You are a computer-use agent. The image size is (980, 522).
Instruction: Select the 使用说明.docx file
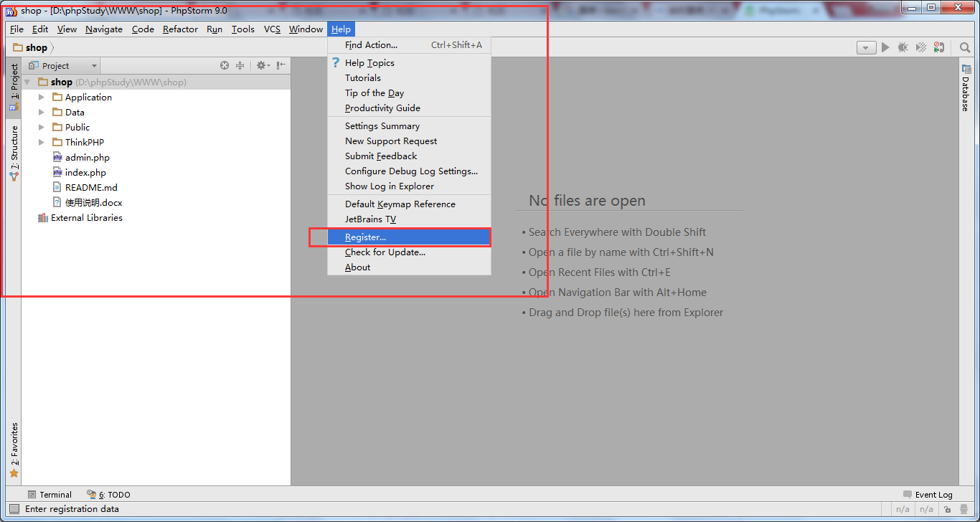coord(93,202)
